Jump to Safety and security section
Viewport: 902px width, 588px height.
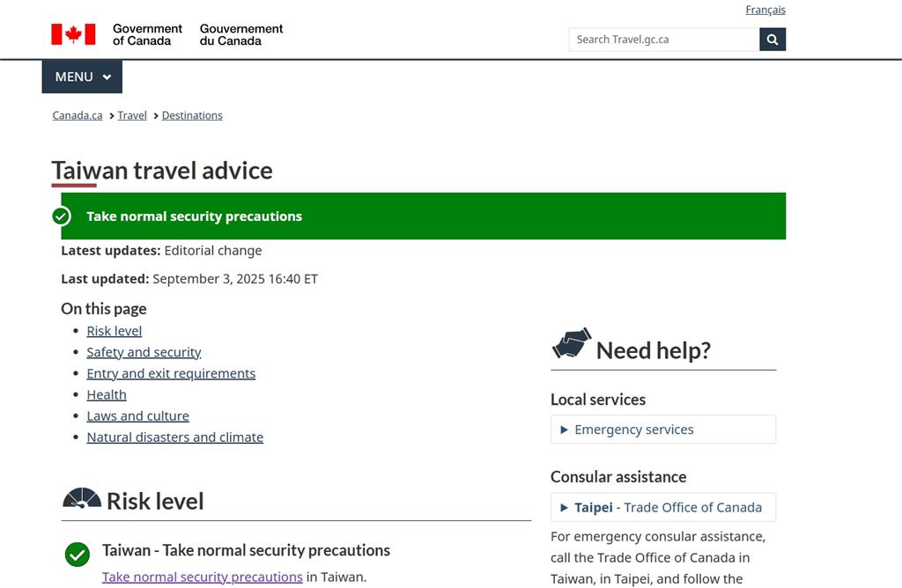(x=144, y=352)
